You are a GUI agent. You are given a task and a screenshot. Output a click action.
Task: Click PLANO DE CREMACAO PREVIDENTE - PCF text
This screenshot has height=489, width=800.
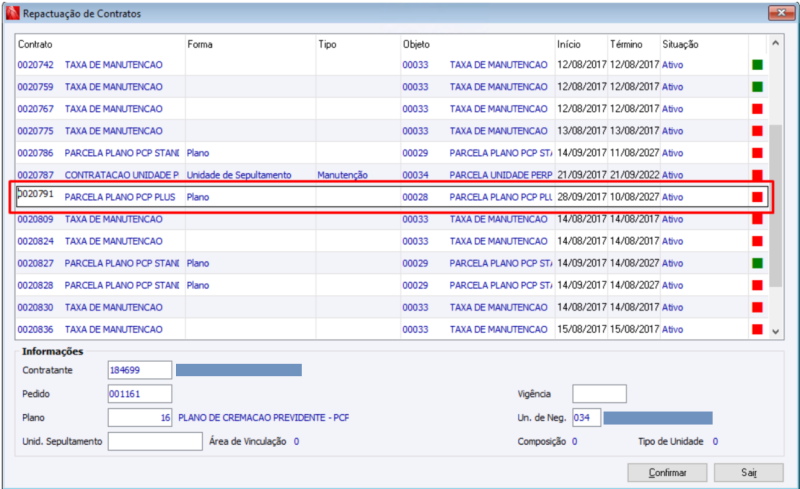tap(263, 418)
